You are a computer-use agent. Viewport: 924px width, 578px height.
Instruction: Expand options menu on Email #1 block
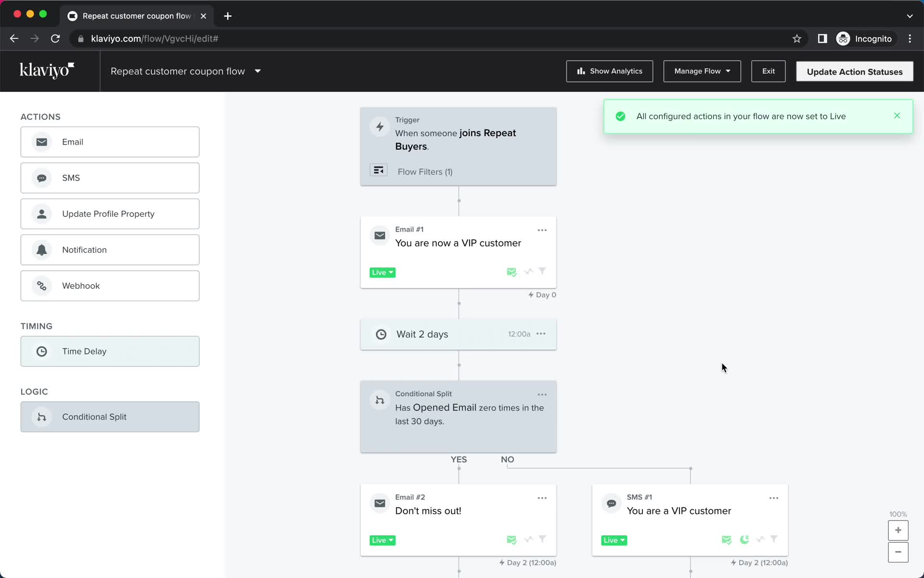point(542,230)
